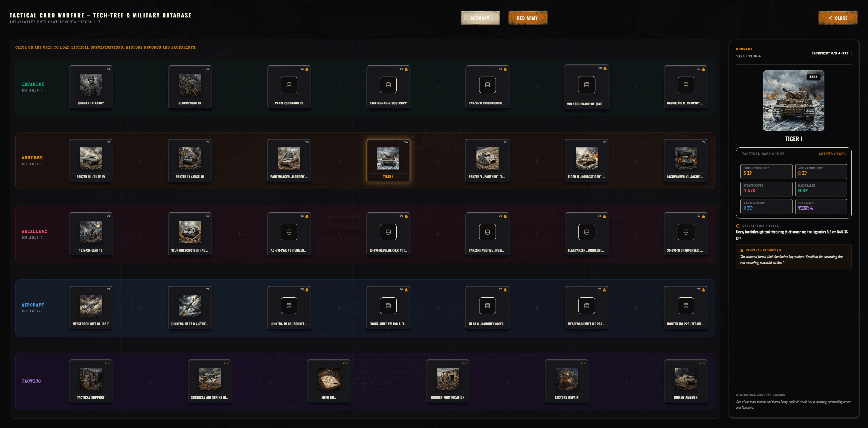Screen dimensions: 868x428
Task: Select the Panzer III (Ausf. E) card
Action: 91,160
